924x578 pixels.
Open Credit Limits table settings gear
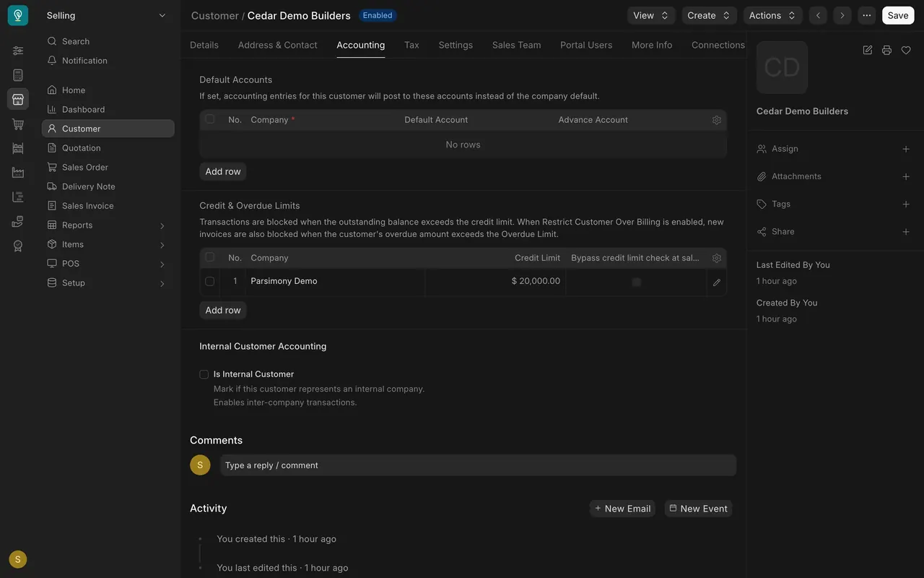point(717,258)
